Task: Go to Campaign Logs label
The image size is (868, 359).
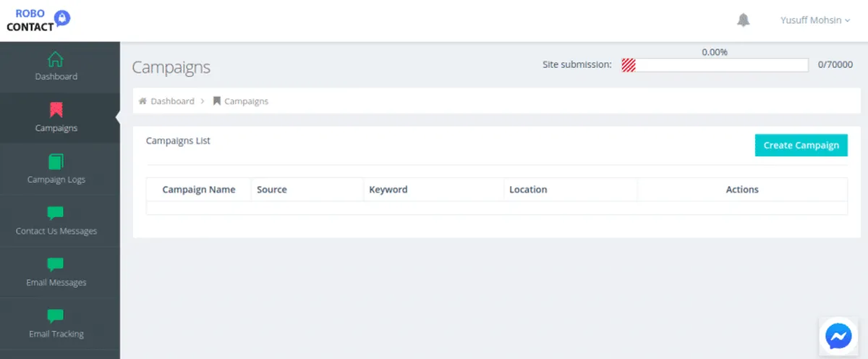Action: pyautogui.click(x=56, y=179)
